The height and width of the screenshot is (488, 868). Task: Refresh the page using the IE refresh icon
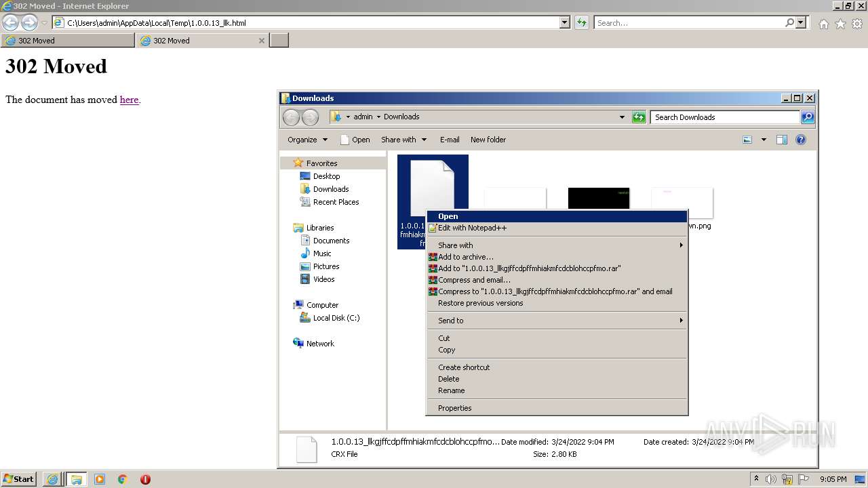[582, 22]
